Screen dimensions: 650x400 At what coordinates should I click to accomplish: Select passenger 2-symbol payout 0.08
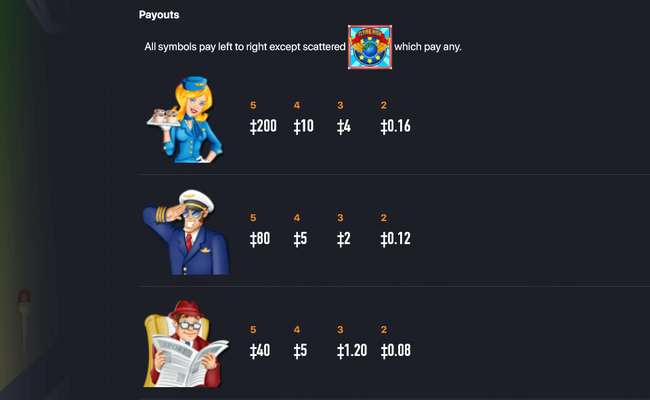click(x=396, y=351)
